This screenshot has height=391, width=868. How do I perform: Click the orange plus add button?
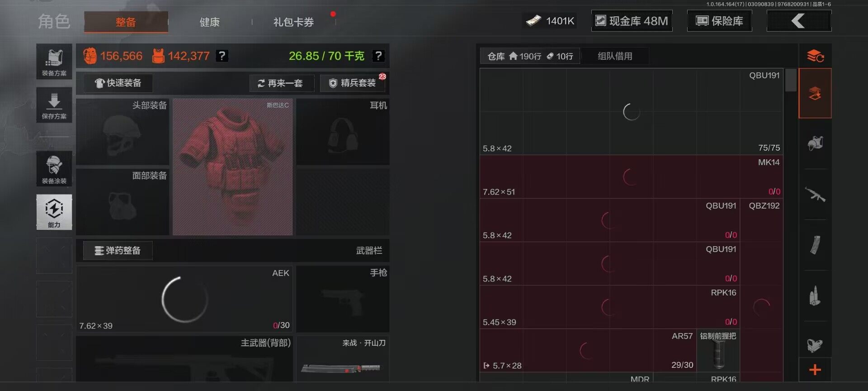point(815,370)
